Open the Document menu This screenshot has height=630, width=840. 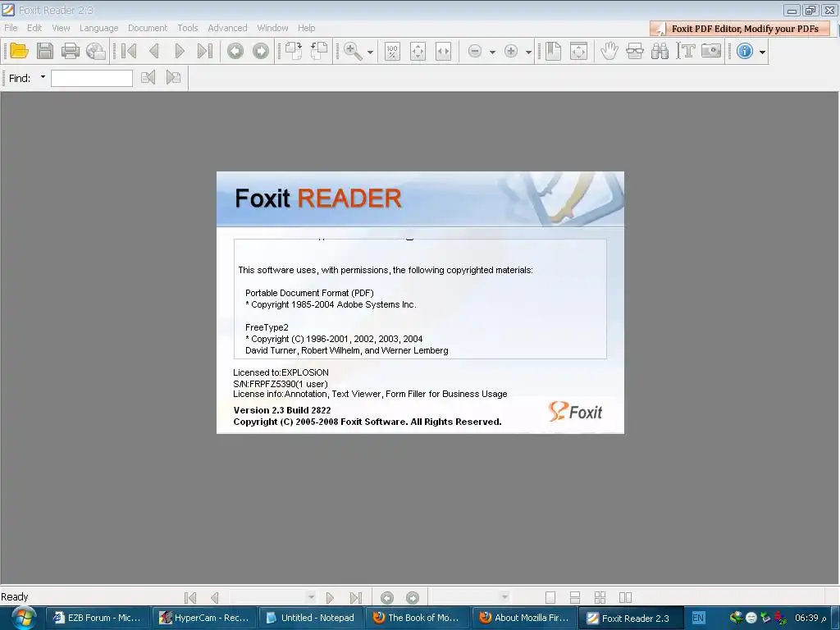(x=148, y=28)
